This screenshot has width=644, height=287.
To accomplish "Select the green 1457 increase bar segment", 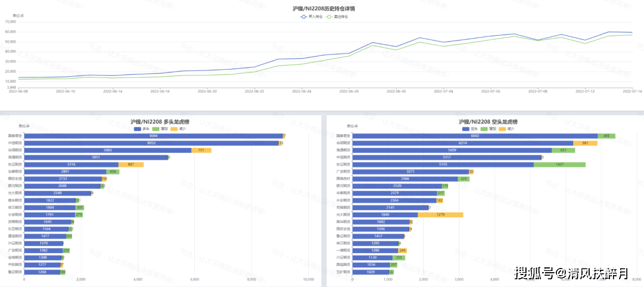I will (x=559, y=164).
